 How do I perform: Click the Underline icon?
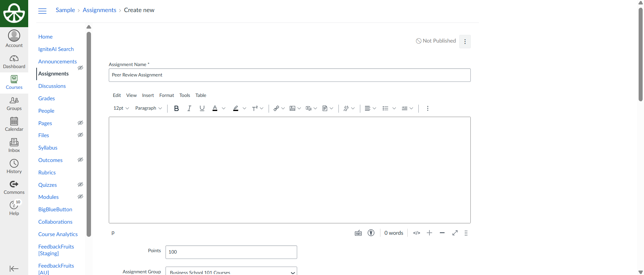(202, 108)
